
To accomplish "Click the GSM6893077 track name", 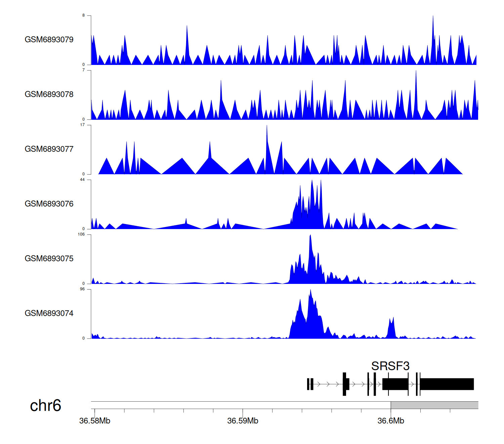I will [49, 149].
